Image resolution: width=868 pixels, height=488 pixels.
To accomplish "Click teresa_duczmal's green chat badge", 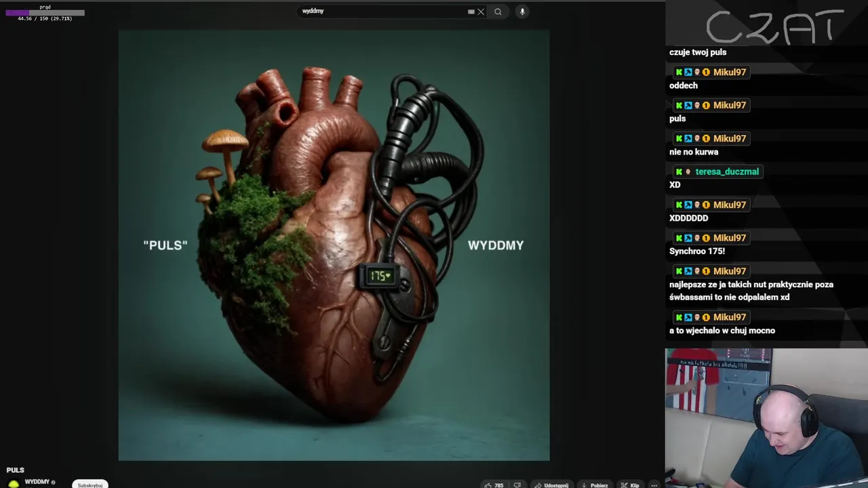I will [x=679, y=171].
